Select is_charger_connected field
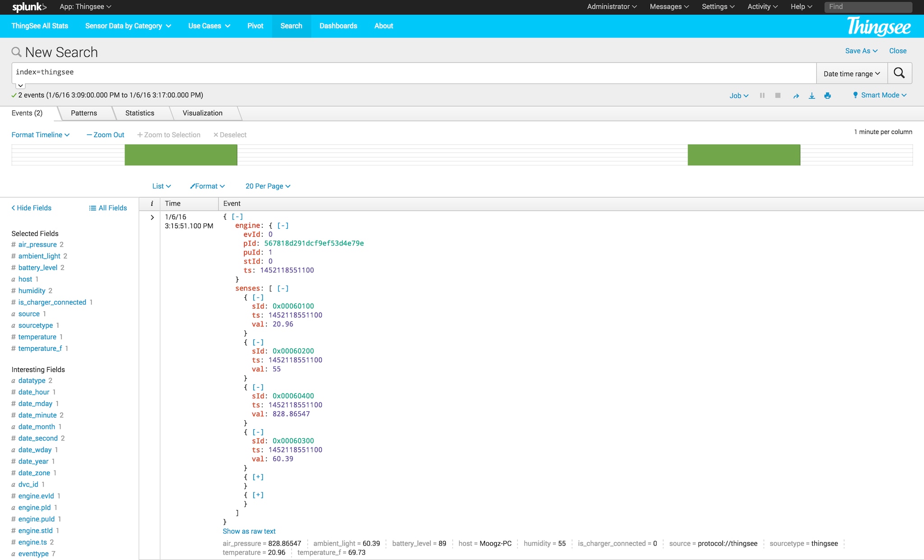Viewport: 924px width, 560px height. [52, 302]
